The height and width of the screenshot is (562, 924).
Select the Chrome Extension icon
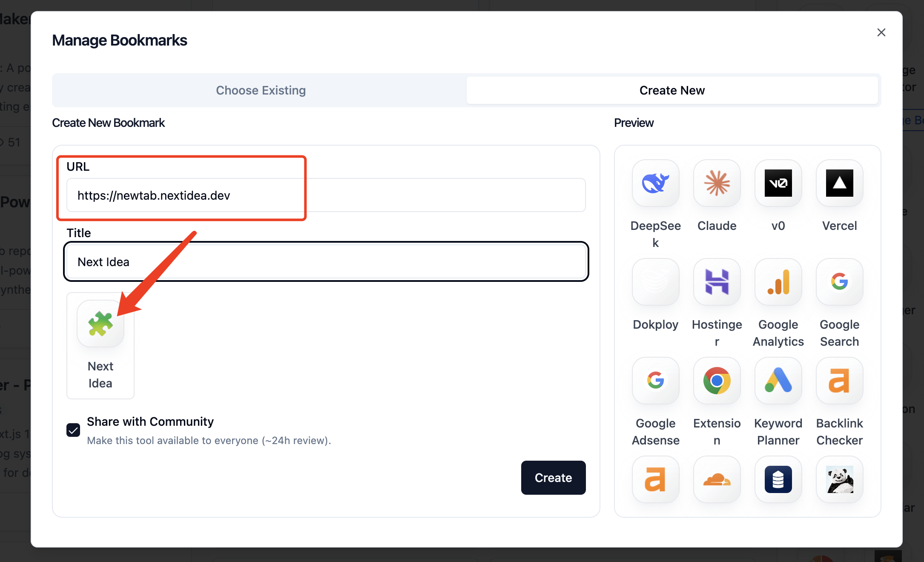[x=717, y=381]
